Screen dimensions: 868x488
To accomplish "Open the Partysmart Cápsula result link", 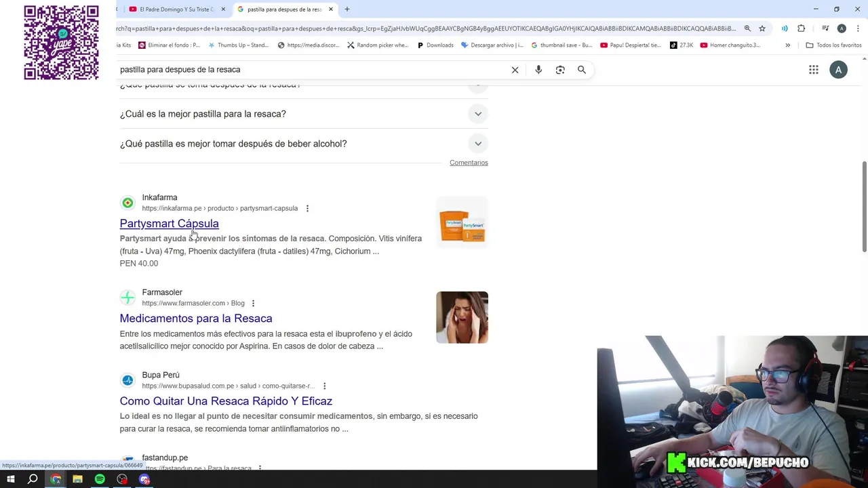I will coord(169,224).
